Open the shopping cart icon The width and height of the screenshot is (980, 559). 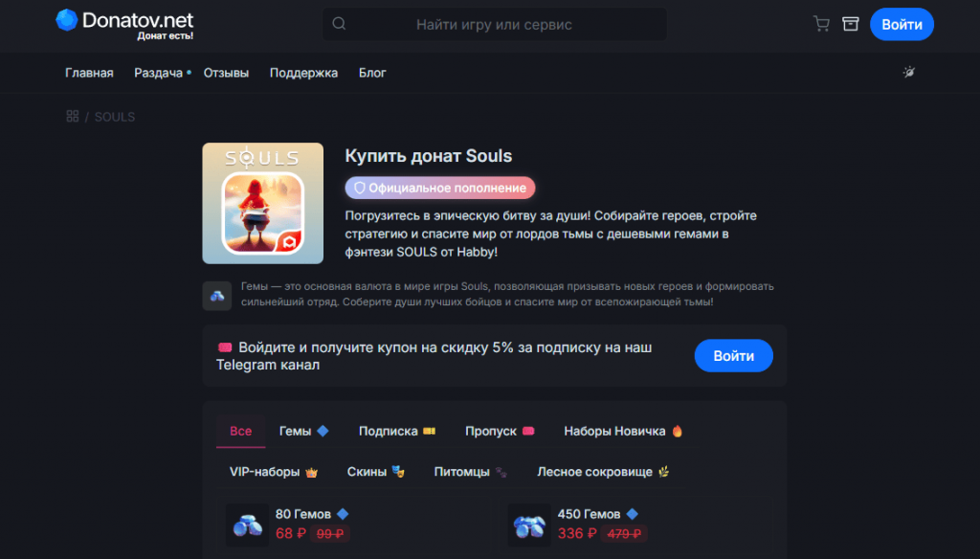click(x=821, y=24)
